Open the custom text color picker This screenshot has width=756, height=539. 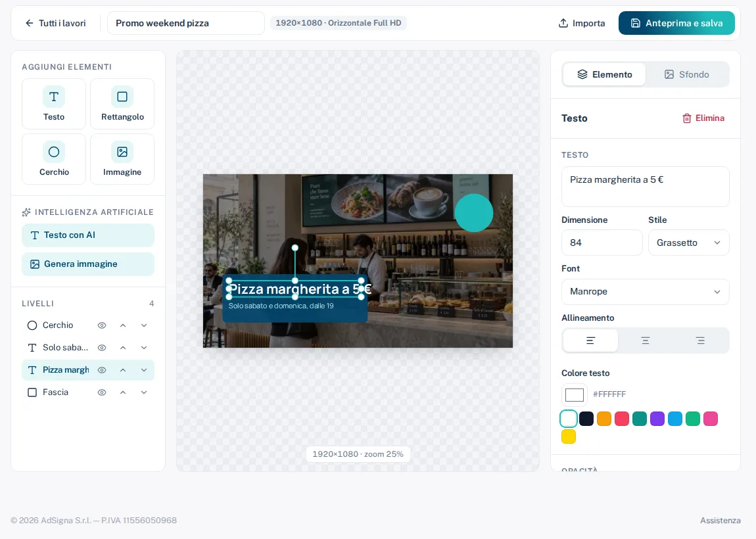tap(575, 395)
